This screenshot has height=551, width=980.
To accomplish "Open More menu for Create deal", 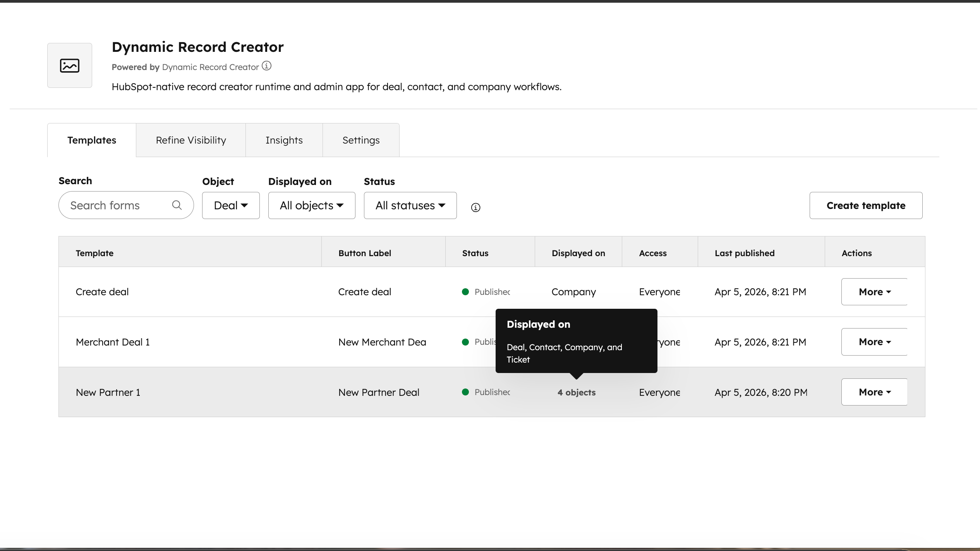I will [874, 292].
